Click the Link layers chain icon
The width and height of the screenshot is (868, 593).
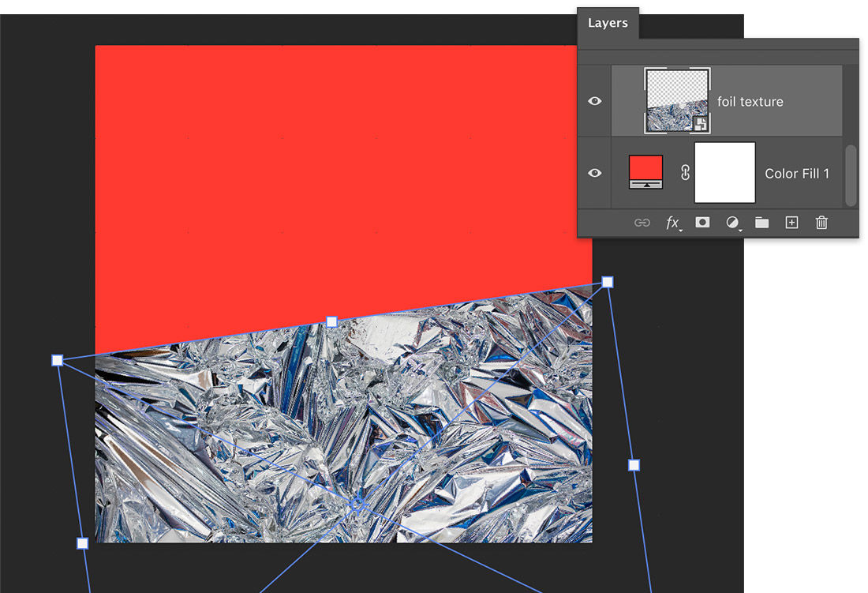[642, 223]
